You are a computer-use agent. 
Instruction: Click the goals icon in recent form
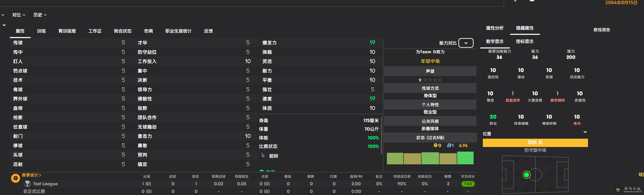(x=435, y=145)
